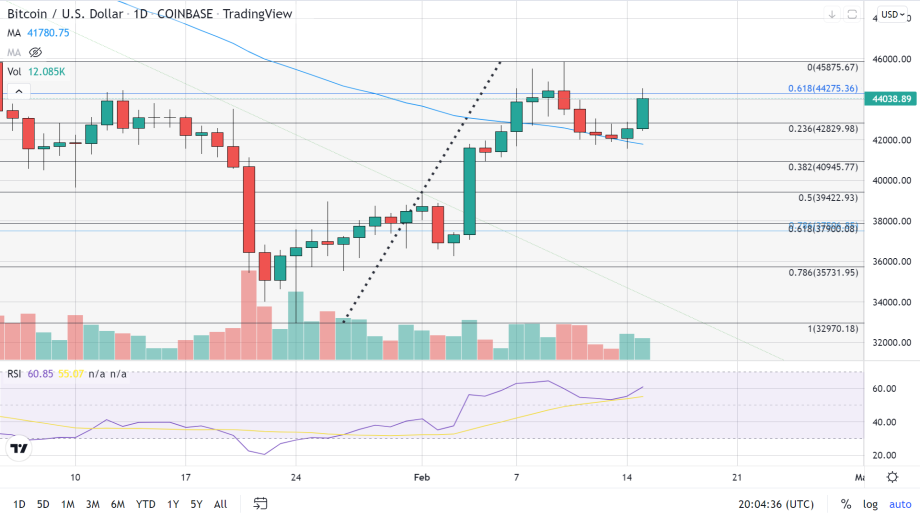920x518 pixels.
Task: Select the 1D time range
Action: pyautogui.click(x=19, y=504)
